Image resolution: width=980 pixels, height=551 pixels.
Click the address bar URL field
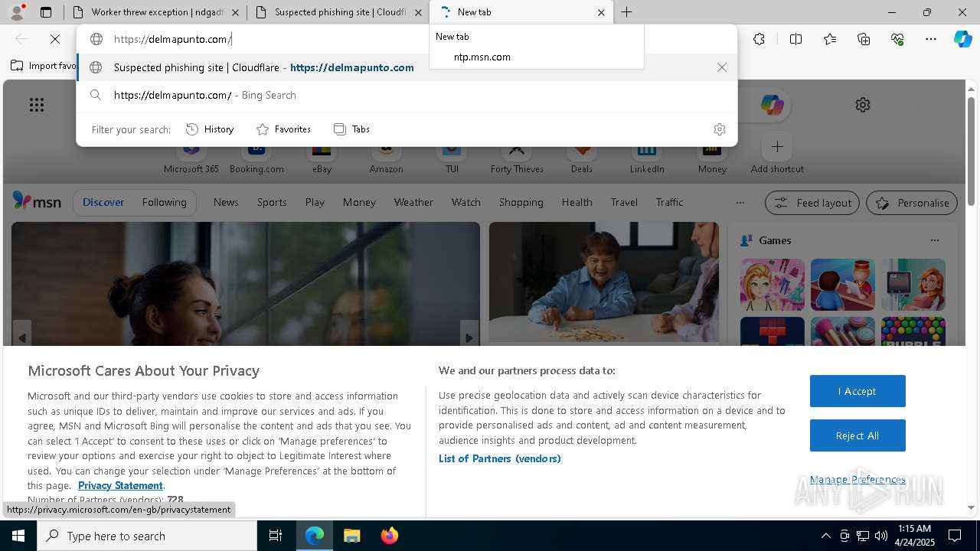[x=406, y=39]
